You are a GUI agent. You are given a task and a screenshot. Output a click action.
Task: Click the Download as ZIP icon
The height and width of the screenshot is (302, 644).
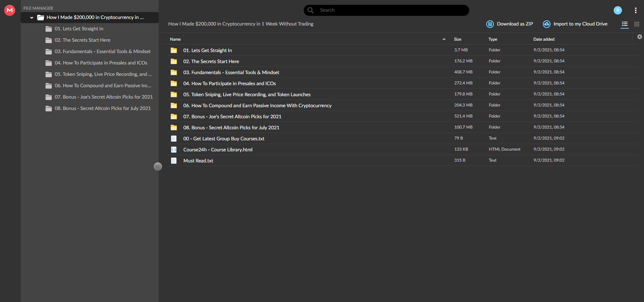[490, 24]
